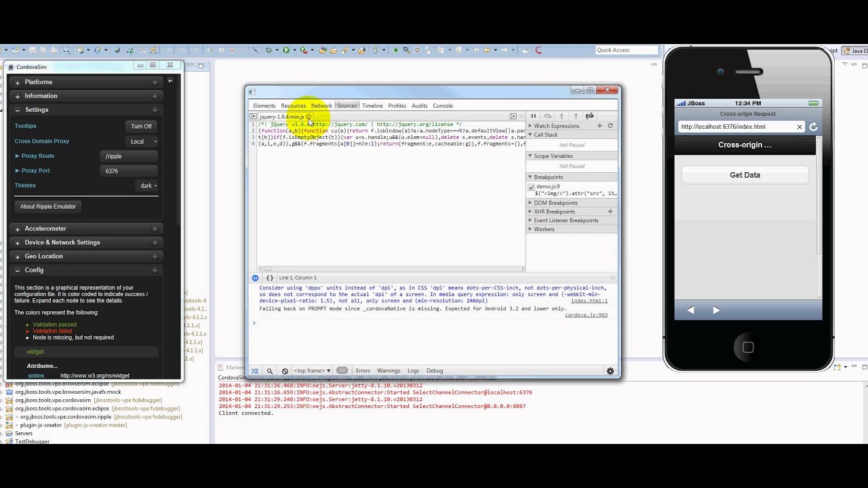Clear the console log icon
Viewport: 868px width, 488px height.
click(x=285, y=371)
